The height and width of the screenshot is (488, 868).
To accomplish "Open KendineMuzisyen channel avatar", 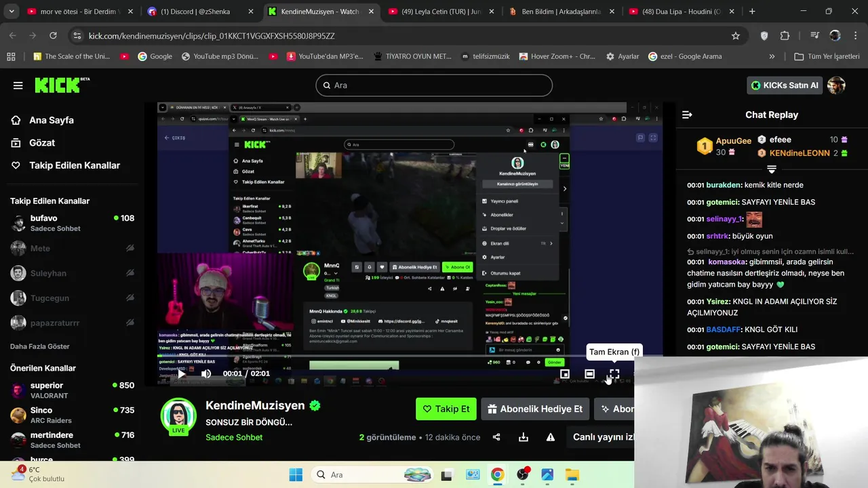I will pos(178,415).
